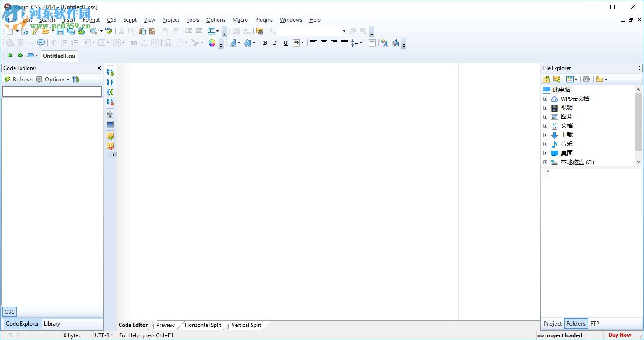Click the Remove Style icon with red minus
Viewport: 644px width, 340px height.
click(x=110, y=102)
